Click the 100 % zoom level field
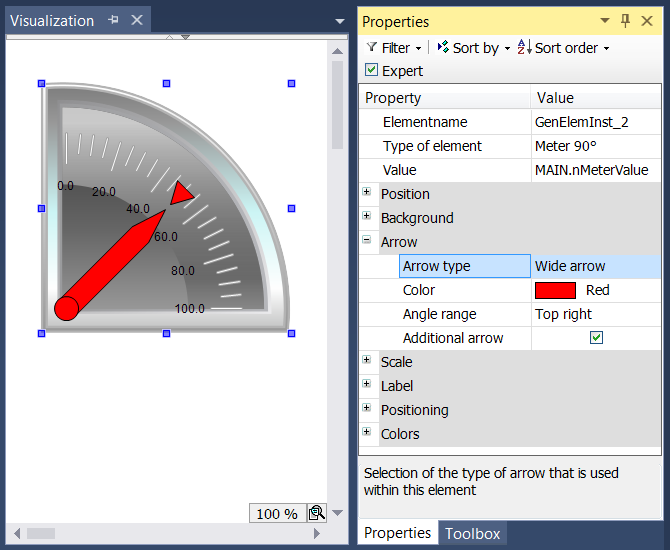The image size is (670, 550). tap(277, 513)
